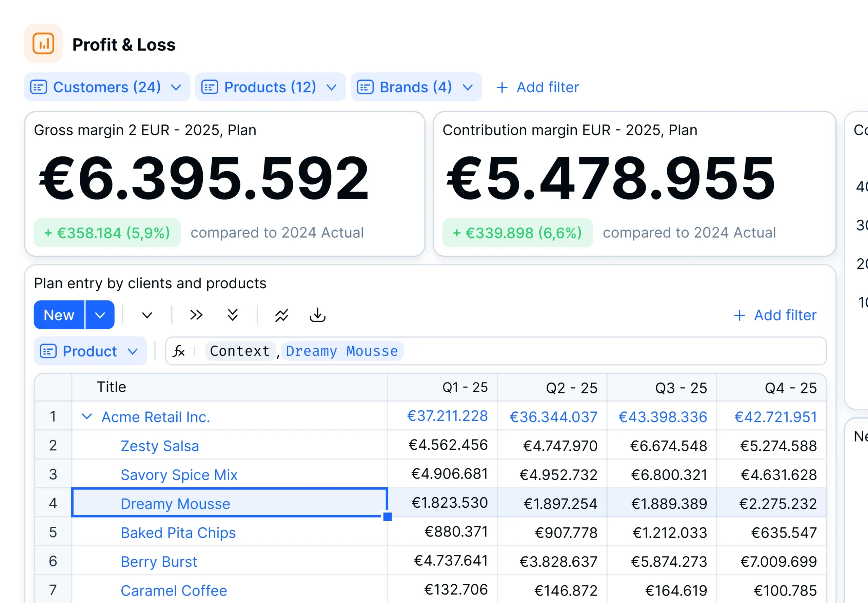Image resolution: width=868 pixels, height=603 pixels.
Task: Click the + €339.898 (6,6%) badge
Action: tap(517, 233)
